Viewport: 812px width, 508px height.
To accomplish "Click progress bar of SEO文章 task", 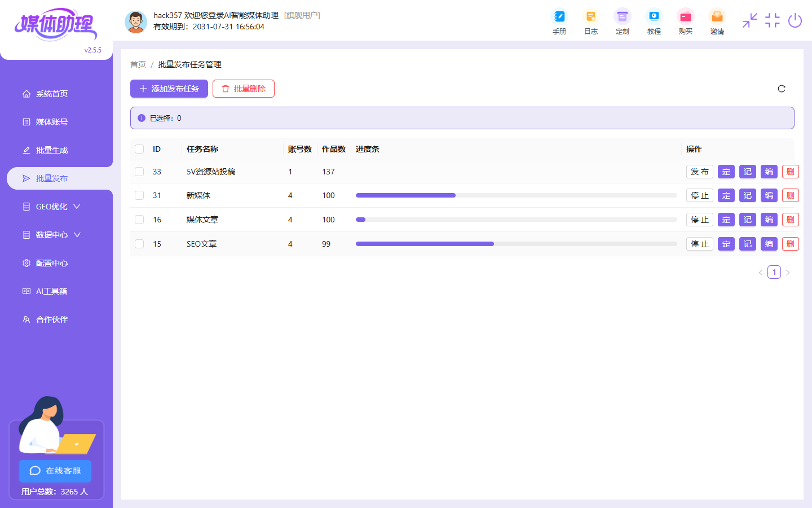I will coord(517,244).
